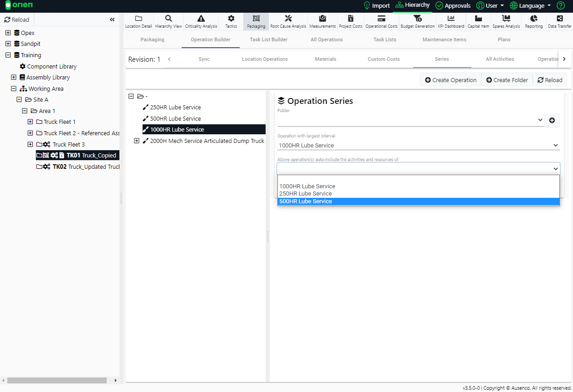The width and height of the screenshot is (573, 392).
Task: Expand the Assembly Library node
Action: click(14, 77)
